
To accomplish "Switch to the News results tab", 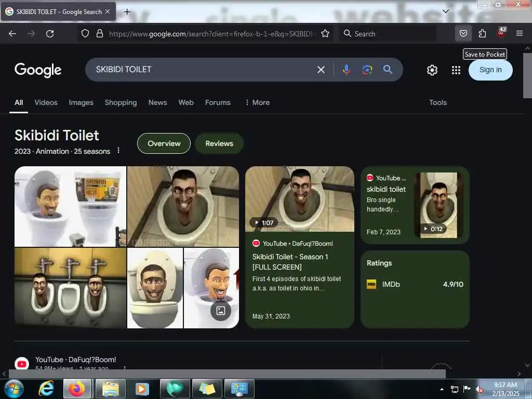I will click(x=157, y=102).
